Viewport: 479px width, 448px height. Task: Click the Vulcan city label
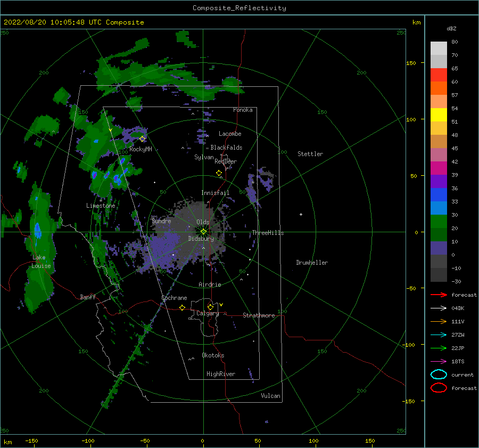271,396
